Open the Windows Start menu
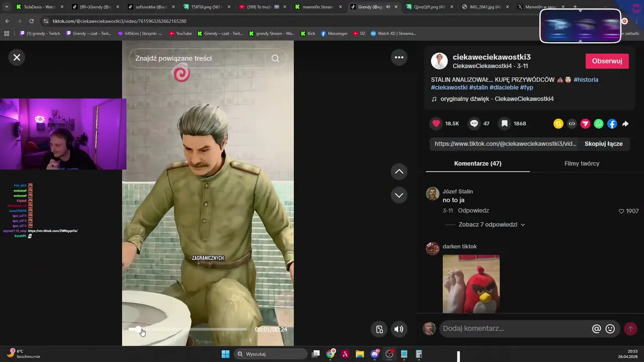This screenshot has width=644, height=362. [x=225, y=354]
